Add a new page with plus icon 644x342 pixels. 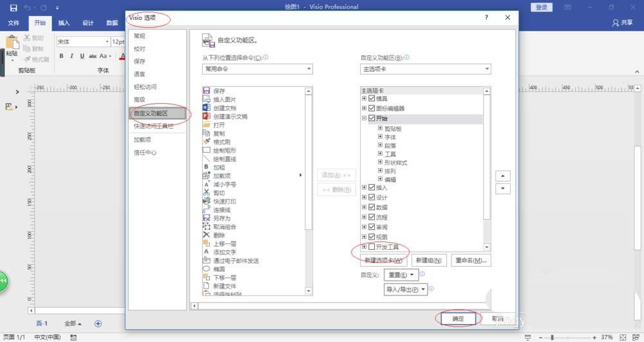pos(98,323)
